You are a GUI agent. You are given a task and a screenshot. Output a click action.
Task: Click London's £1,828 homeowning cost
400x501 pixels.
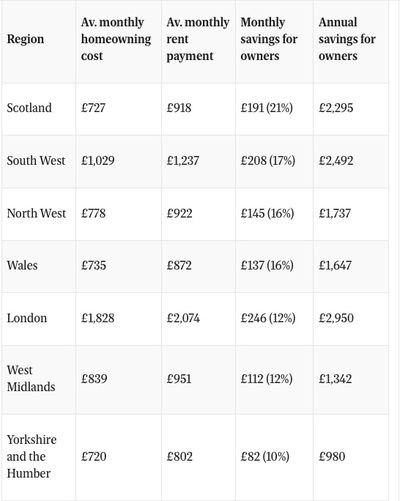pyautogui.click(x=98, y=318)
